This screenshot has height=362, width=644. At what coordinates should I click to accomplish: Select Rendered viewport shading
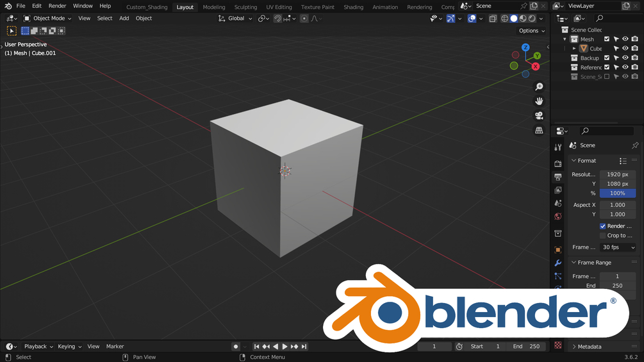[532, 19]
